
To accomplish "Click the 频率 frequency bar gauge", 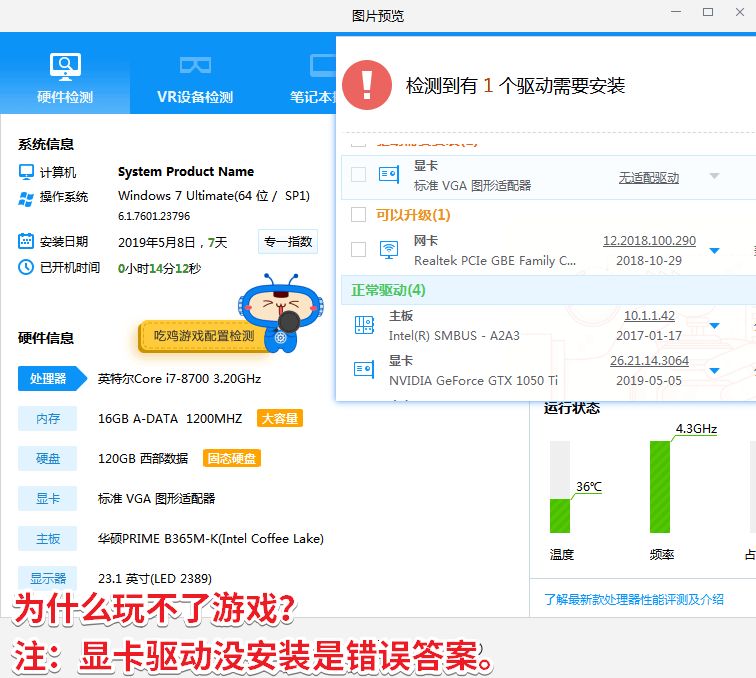I will (660, 487).
